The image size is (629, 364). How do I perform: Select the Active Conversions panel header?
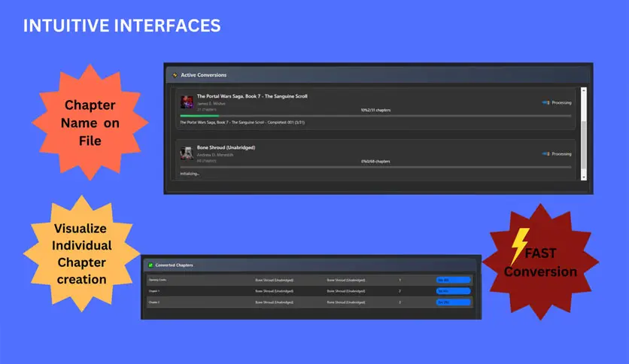[x=378, y=75]
